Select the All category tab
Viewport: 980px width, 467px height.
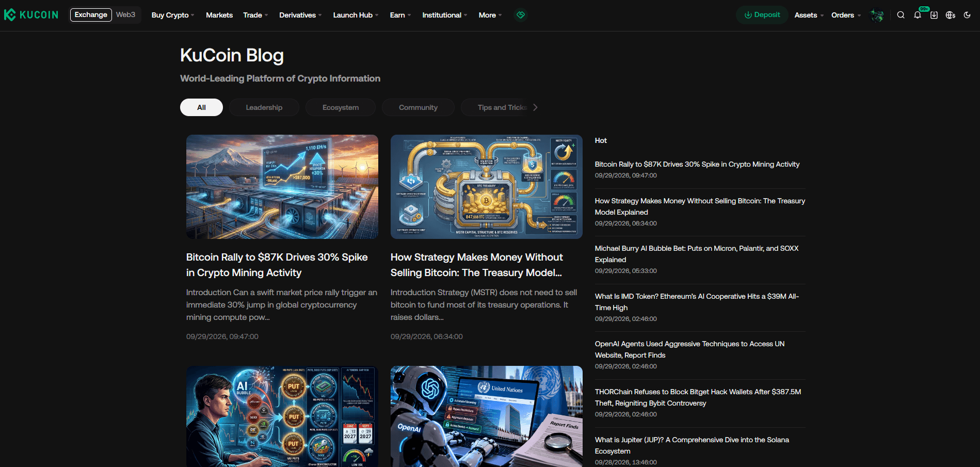click(201, 107)
